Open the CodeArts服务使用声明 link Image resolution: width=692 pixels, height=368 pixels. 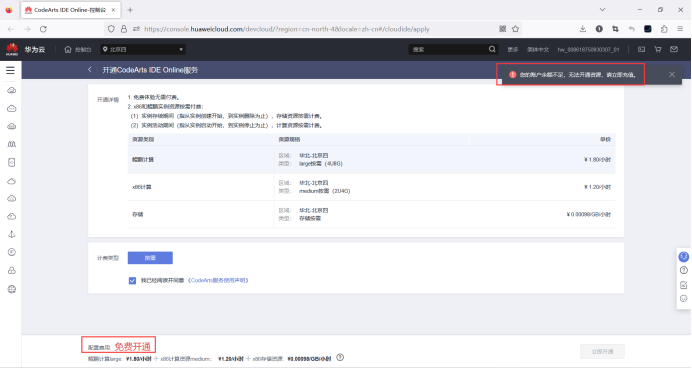(x=218, y=280)
